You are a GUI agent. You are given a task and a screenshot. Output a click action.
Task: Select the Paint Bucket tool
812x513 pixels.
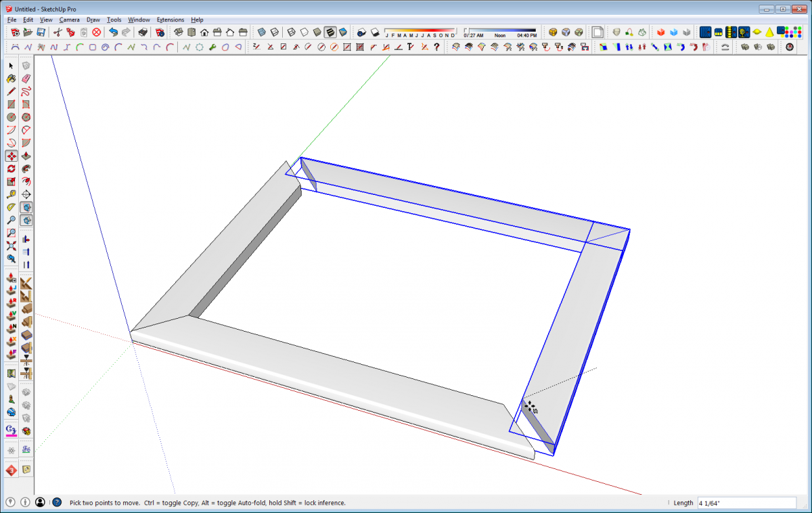tap(10, 79)
